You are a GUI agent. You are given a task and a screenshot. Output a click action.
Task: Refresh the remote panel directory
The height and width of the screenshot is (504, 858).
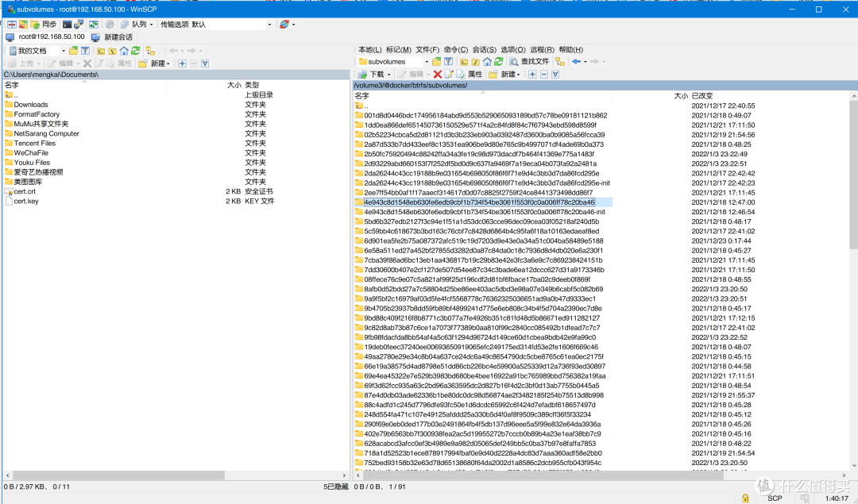pos(498,61)
